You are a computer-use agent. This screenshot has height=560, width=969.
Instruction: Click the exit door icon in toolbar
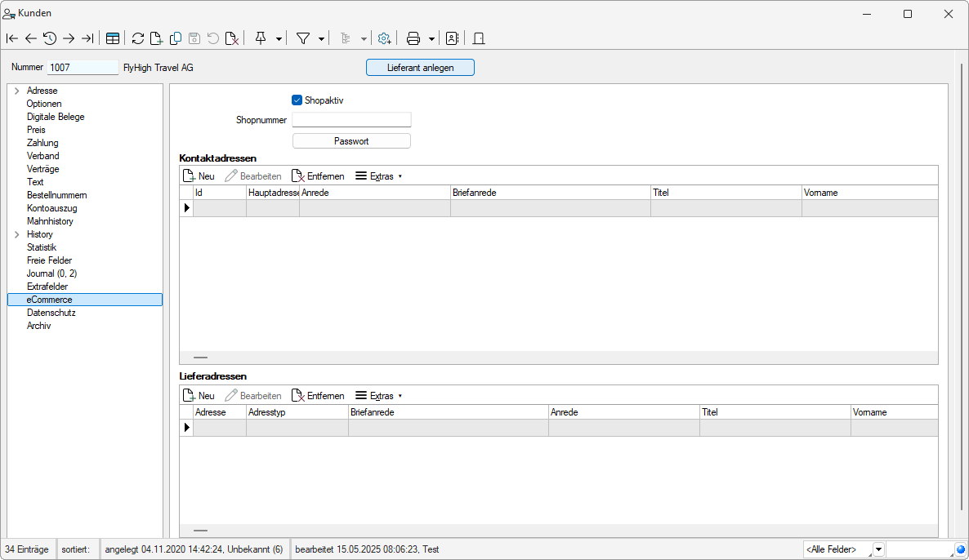tap(479, 38)
